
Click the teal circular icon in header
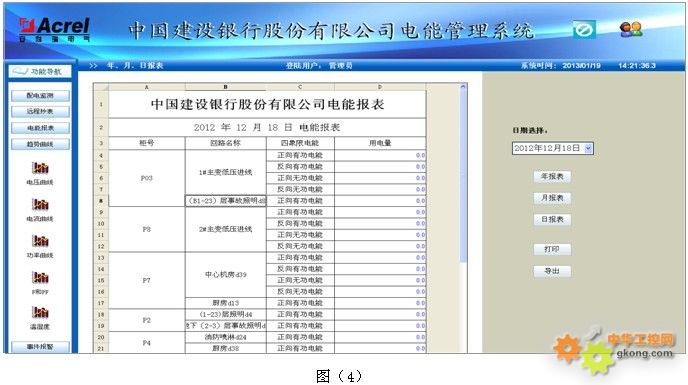(584, 30)
